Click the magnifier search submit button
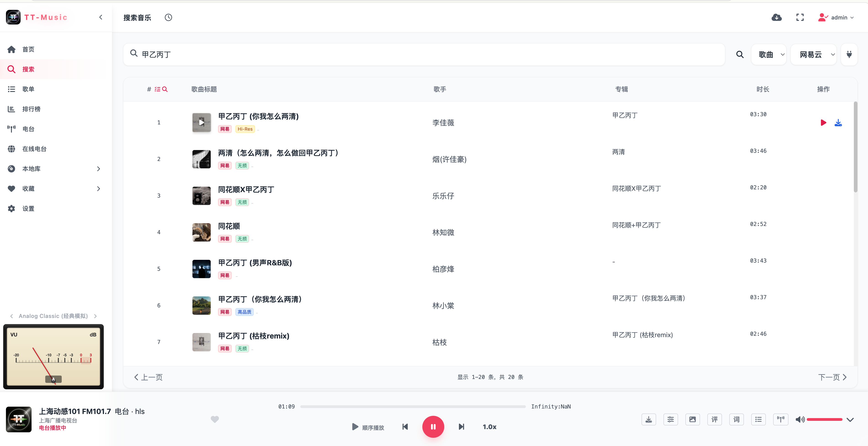 coord(740,54)
